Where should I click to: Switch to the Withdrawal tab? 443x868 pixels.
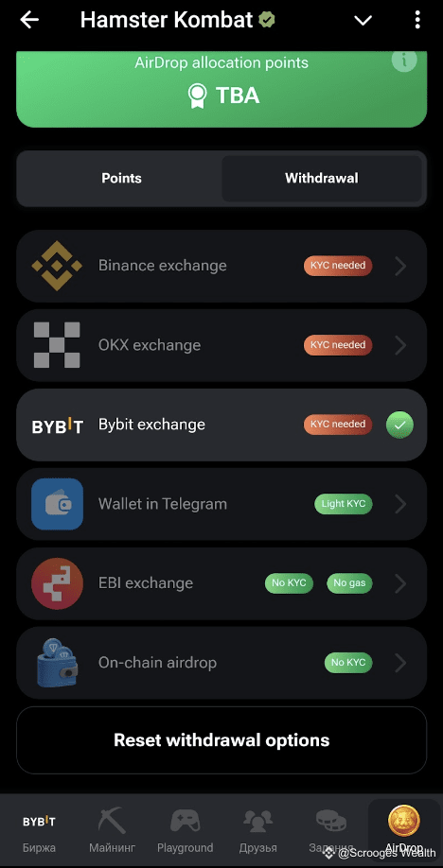click(x=322, y=179)
